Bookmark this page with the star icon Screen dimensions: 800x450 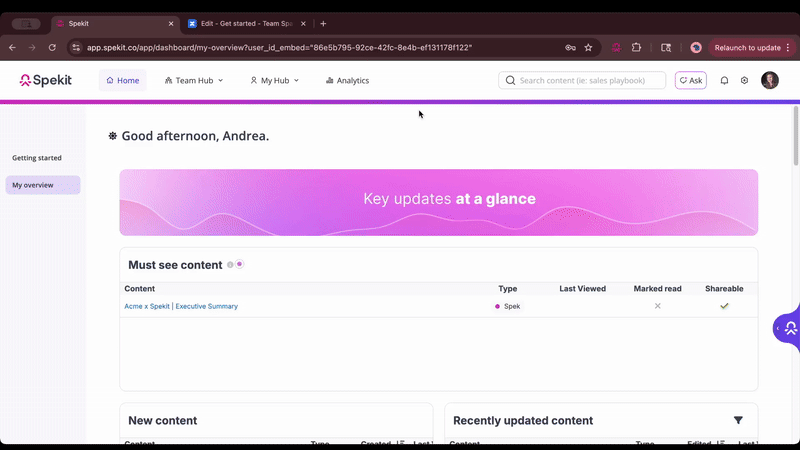click(x=588, y=47)
